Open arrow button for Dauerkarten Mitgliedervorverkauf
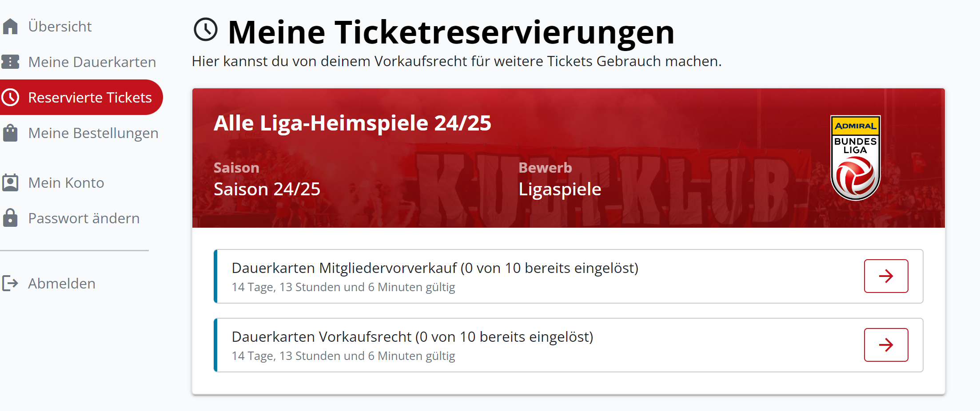 (886, 276)
